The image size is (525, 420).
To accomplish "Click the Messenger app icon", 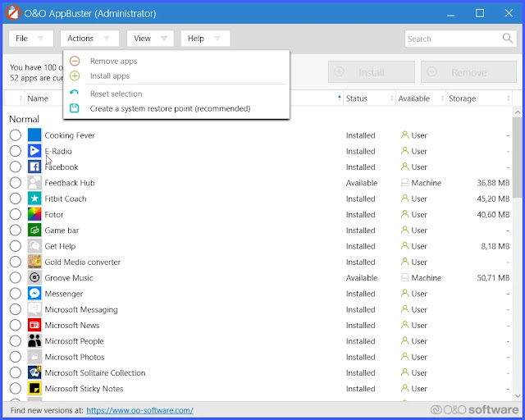I will coord(34,293).
